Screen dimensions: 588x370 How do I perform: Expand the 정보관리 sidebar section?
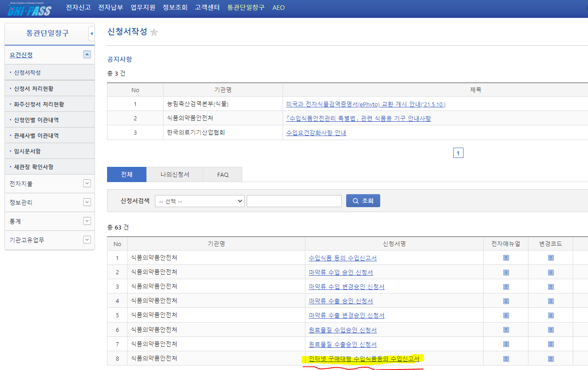(x=87, y=202)
